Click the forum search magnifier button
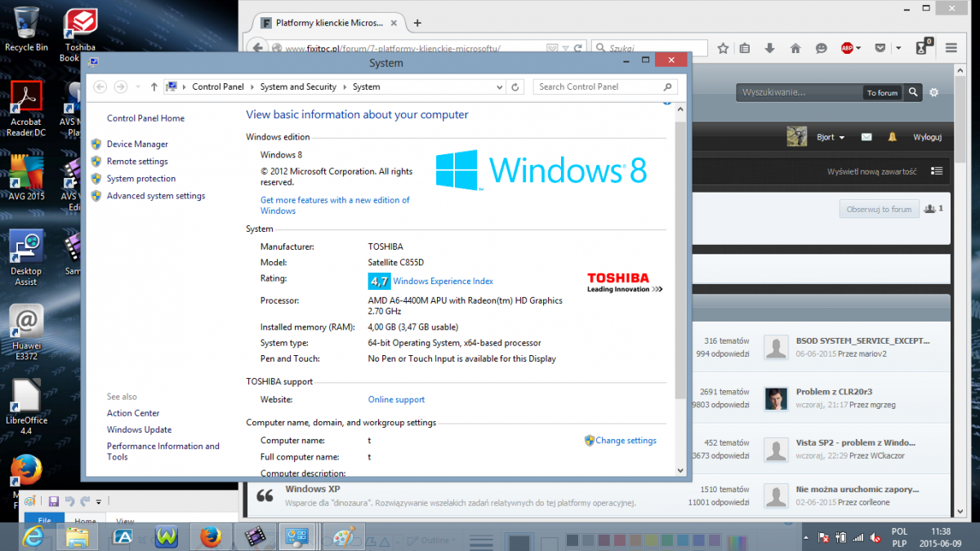The width and height of the screenshot is (980, 551). coord(914,92)
